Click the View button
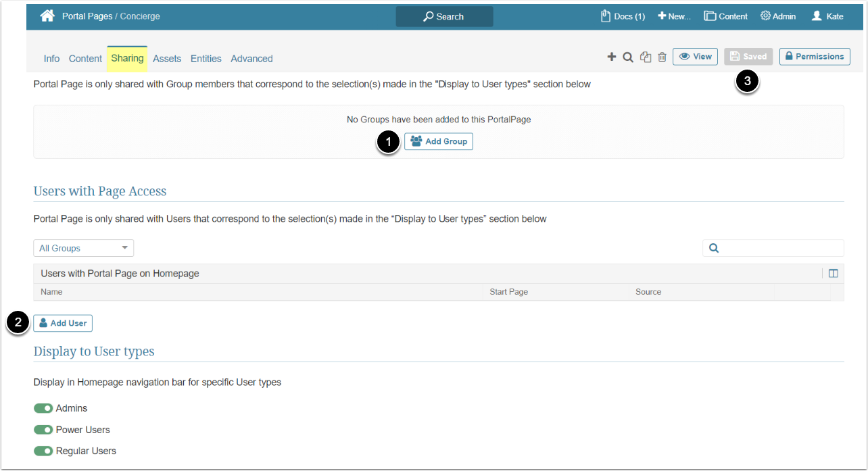Image resolution: width=868 pixels, height=471 pixels. (x=695, y=57)
